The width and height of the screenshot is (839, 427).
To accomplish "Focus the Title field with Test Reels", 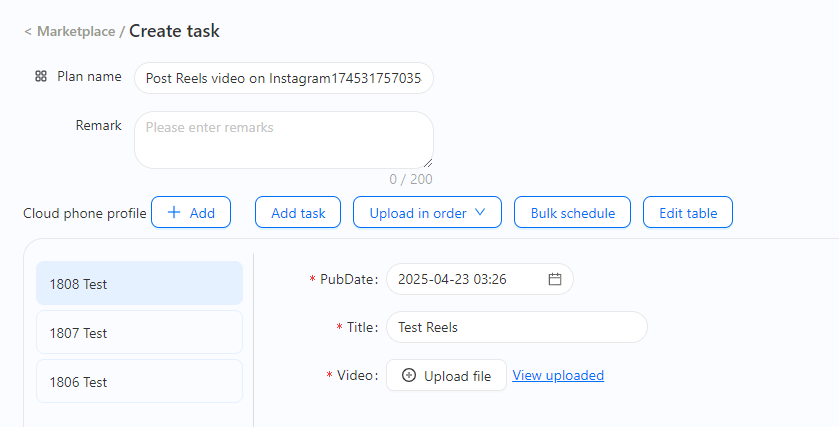I will click(x=517, y=327).
